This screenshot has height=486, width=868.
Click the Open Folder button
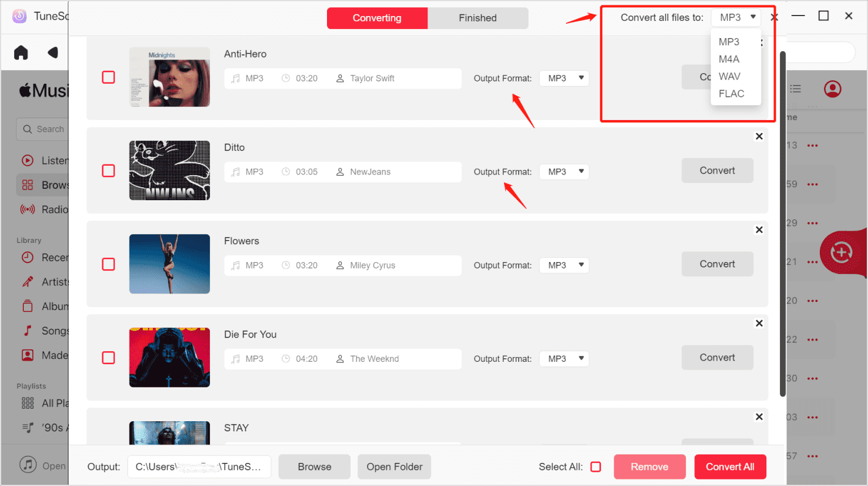click(x=395, y=467)
